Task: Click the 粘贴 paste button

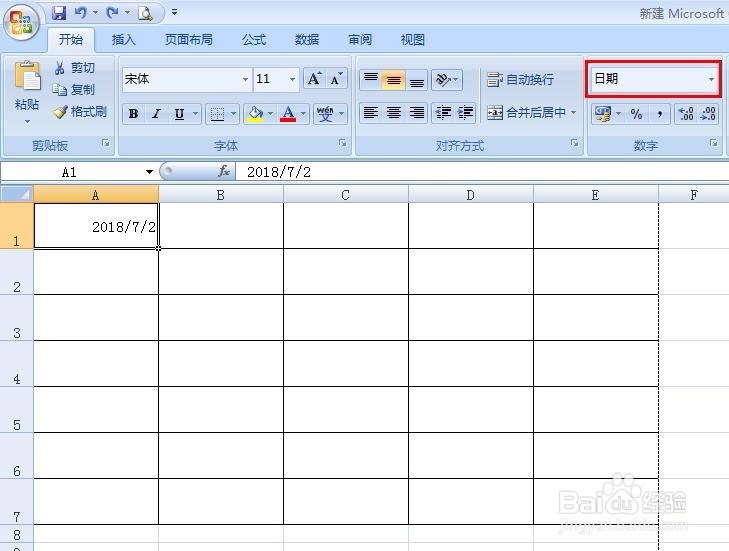Action: (27, 85)
